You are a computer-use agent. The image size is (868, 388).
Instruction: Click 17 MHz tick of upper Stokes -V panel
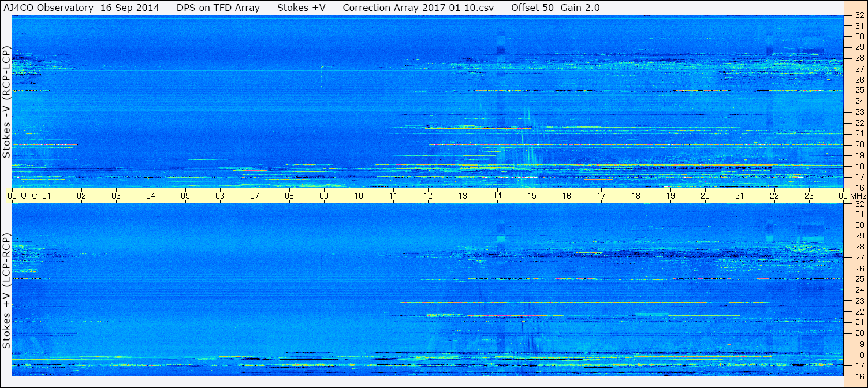(859, 177)
